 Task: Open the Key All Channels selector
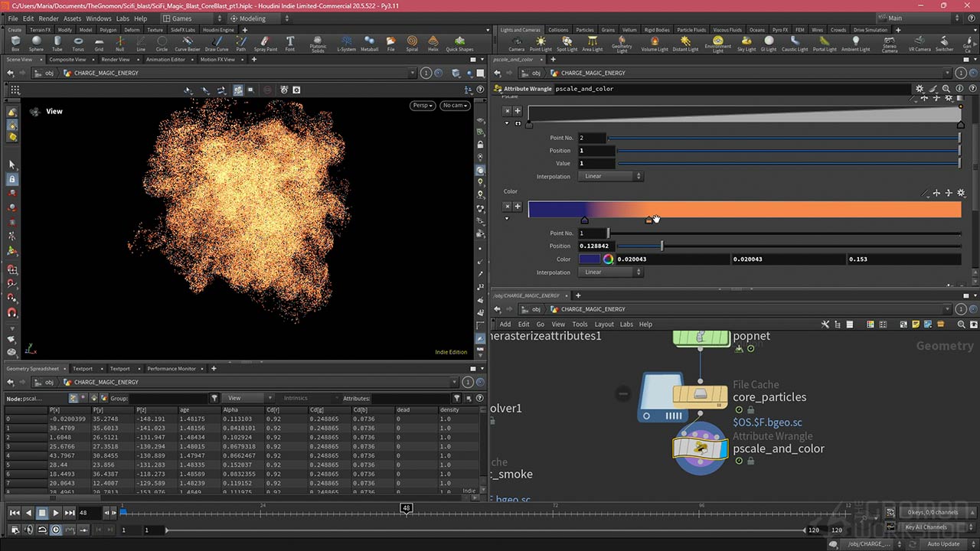929,527
